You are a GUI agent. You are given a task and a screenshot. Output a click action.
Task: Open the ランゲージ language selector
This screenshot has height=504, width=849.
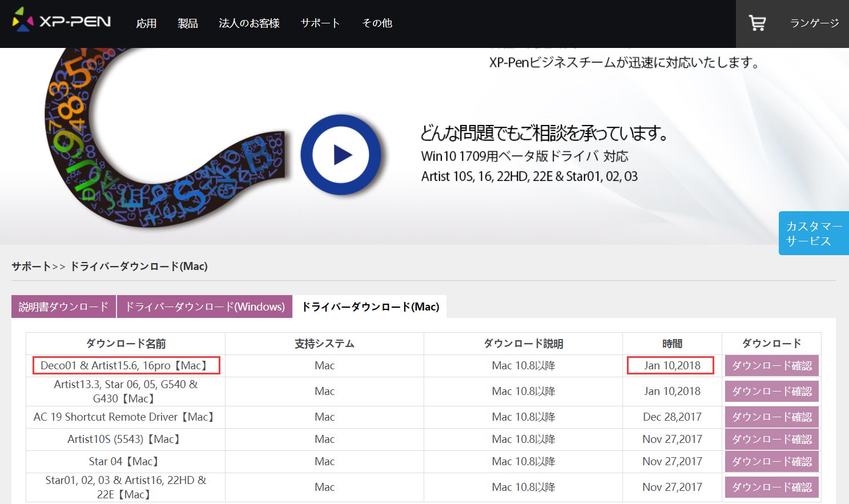pyautogui.click(x=814, y=23)
